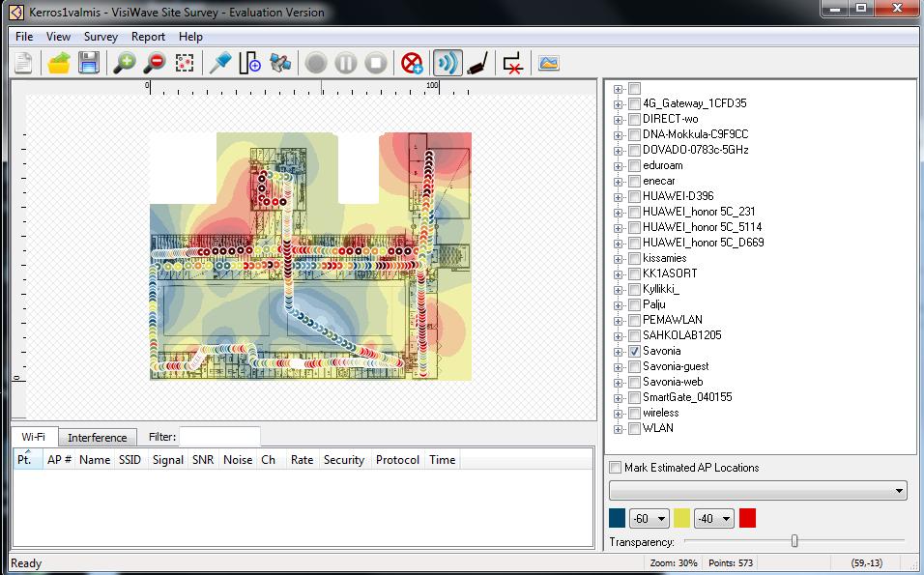This screenshot has height=575, width=924.
Task: Expand the wireless tree node
Action: 618,414
